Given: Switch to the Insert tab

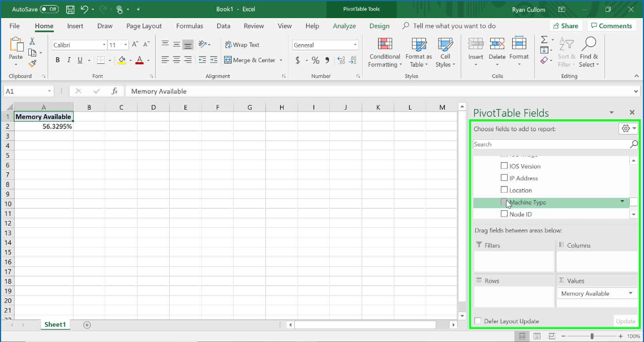Looking at the screenshot, I should (75, 26).
